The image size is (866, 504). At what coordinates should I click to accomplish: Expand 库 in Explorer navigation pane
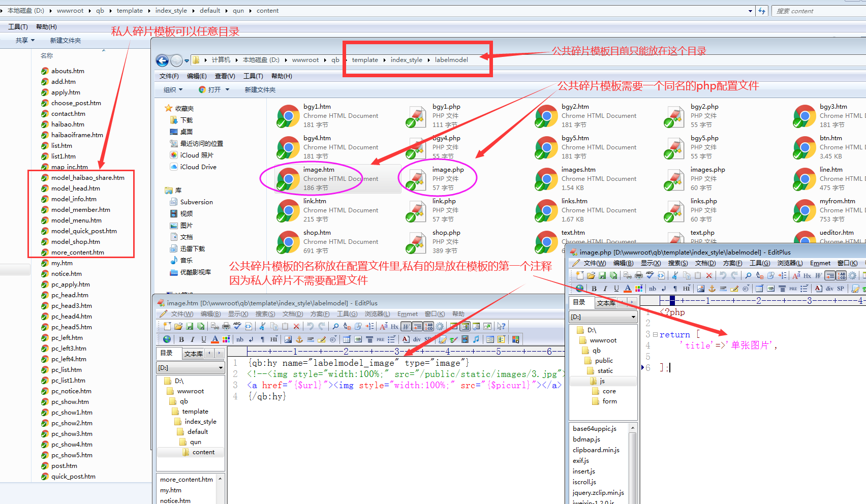click(x=173, y=190)
